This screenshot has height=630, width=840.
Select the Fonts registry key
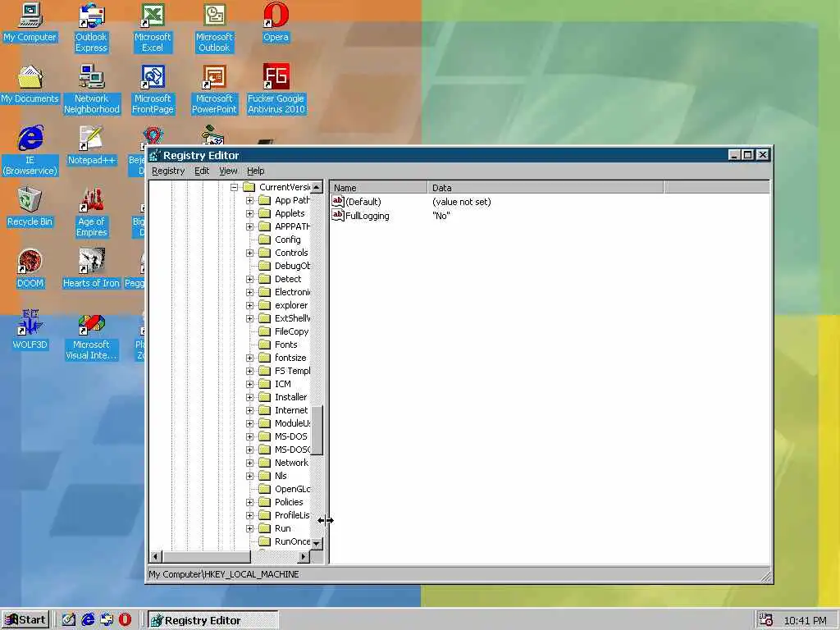pos(286,345)
